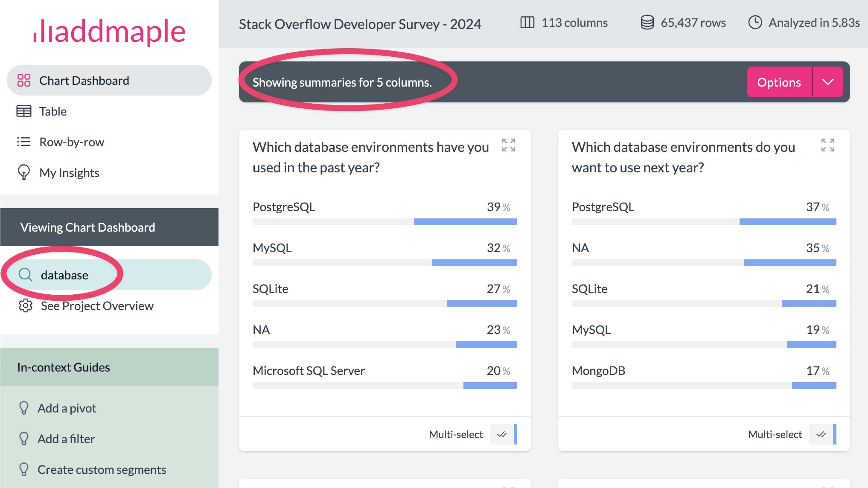Open the Add a pivot guide

[x=67, y=408]
